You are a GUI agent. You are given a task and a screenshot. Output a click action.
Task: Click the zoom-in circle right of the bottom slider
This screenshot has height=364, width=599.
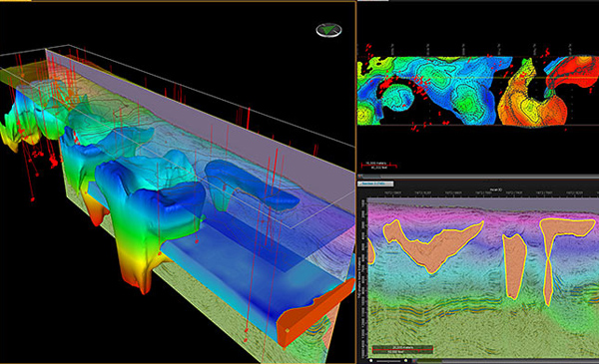point(405,361)
